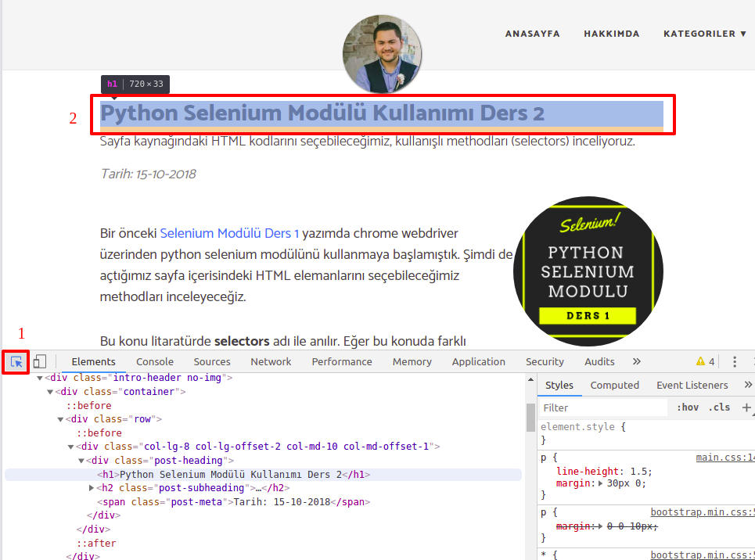Screen dimensions: 755x560
Task: Toggle the :hov element state option
Action: pos(688,407)
